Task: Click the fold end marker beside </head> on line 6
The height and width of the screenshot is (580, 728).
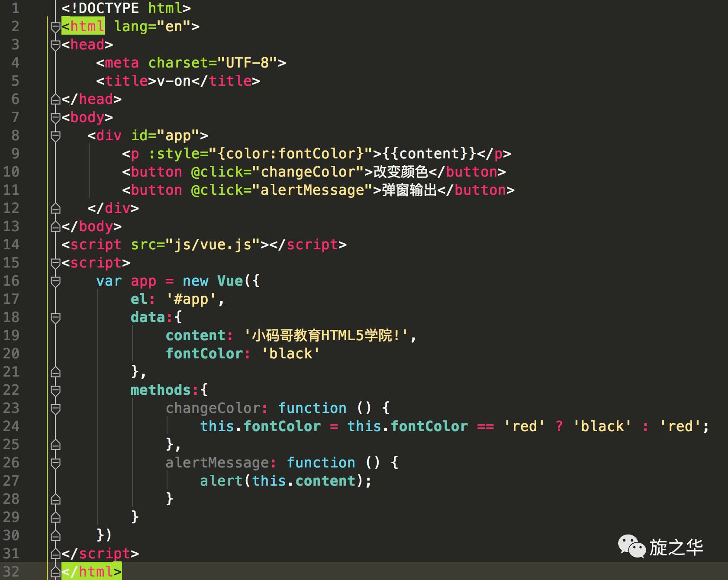Action: (x=55, y=100)
